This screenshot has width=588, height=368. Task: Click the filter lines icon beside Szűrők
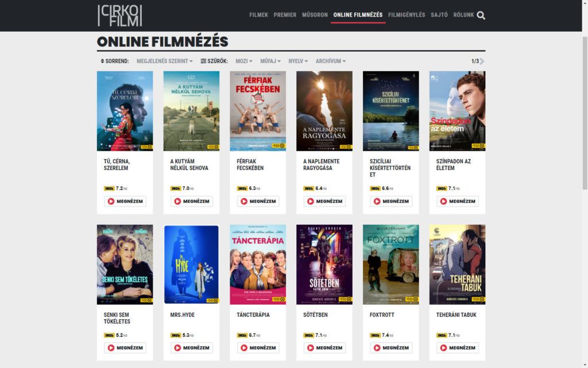pyautogui.click(x=203, y=61)
